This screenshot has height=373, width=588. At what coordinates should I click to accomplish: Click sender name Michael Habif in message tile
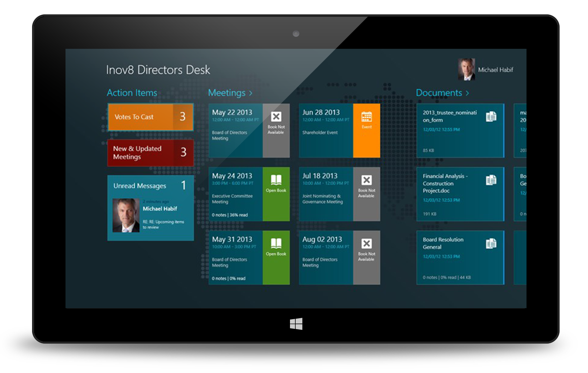coord(160,209)
